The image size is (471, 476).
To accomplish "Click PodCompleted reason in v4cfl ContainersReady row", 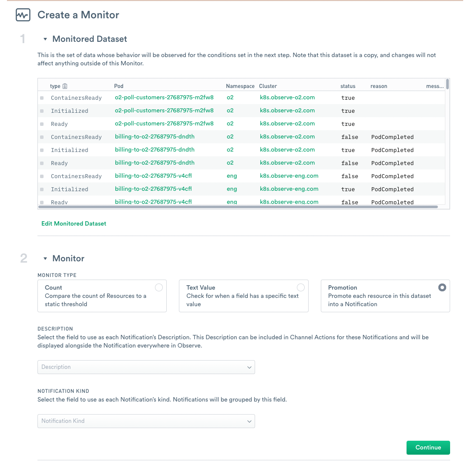I will point(392,176).
